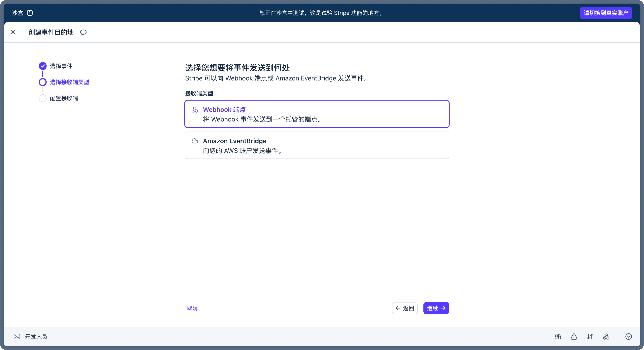Select the Amazon EventBridge option
The height and width of the screenshot is (350, 644).
[317, 145]
